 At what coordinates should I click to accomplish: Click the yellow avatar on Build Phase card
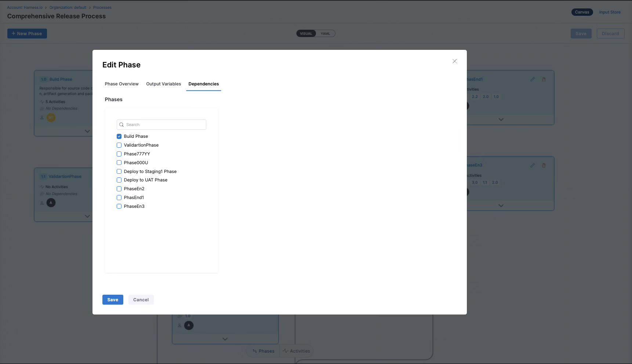(51, 118)
